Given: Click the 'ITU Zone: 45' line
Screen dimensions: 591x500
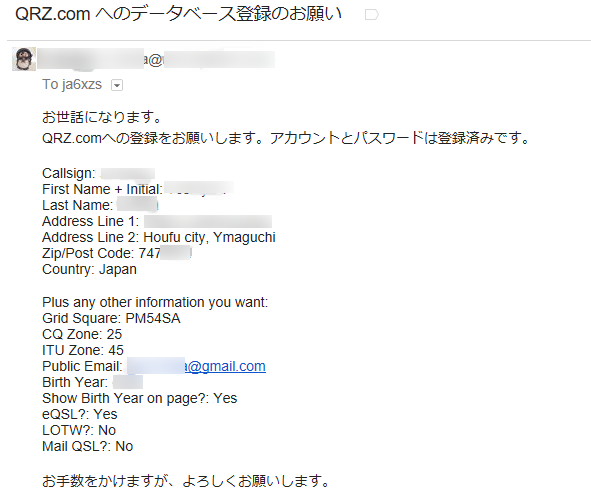Looking at the screenshot, I should click(83, 350).
